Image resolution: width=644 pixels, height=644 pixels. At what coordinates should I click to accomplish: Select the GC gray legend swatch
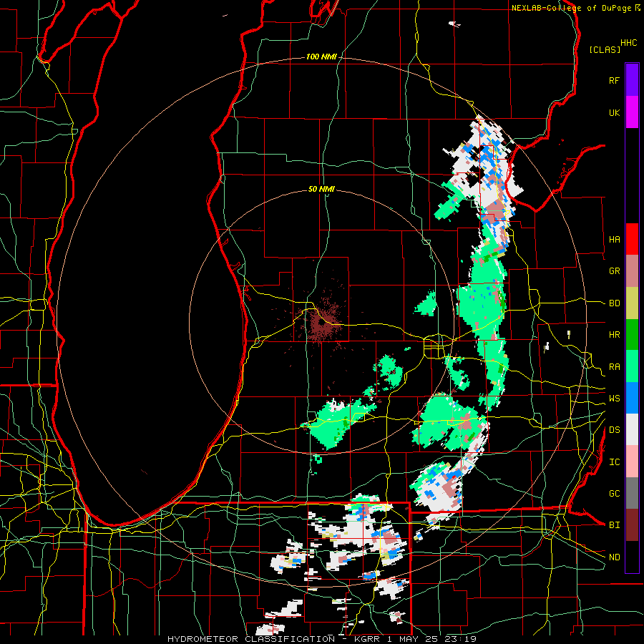coord(632,493)
